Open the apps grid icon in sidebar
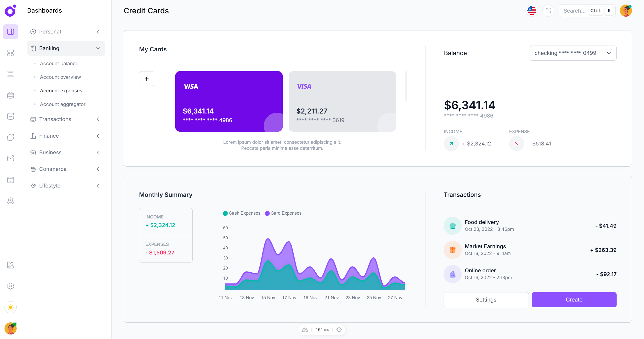This screenshot has width=644, height=339. 10,53
